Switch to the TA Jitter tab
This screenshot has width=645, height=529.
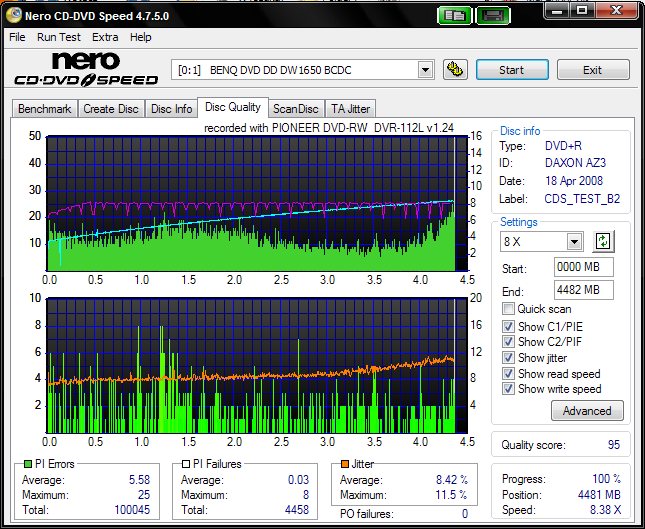tap(350, 109)
